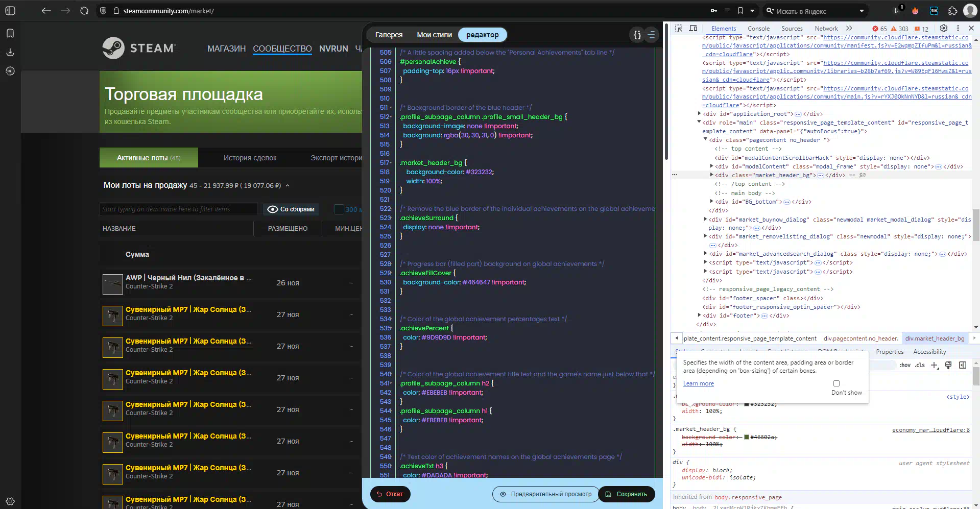Reload the page with browser refresh icon
The height and width of the screenshot is (509, 980).
click(x=84, y=11)
